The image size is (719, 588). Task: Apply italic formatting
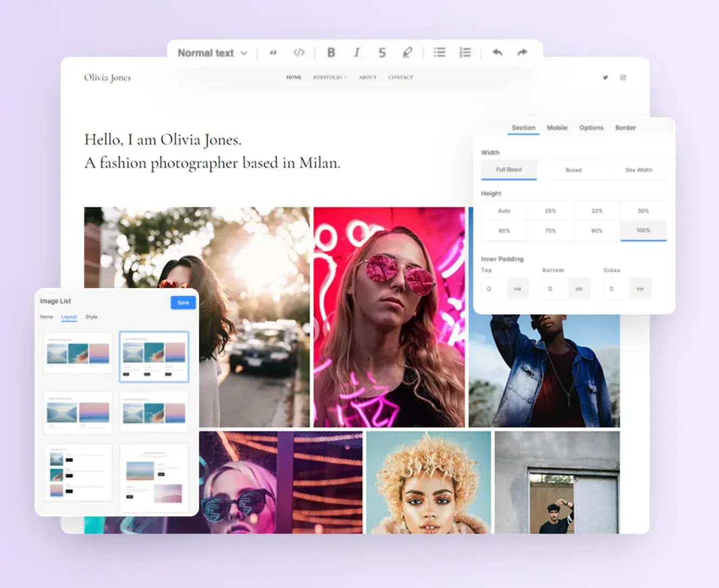pyautogui.click(x=356, y=52)
